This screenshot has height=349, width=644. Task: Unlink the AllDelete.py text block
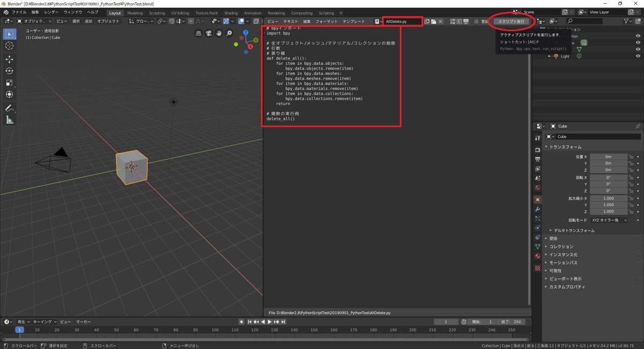[x=441, y=21]
